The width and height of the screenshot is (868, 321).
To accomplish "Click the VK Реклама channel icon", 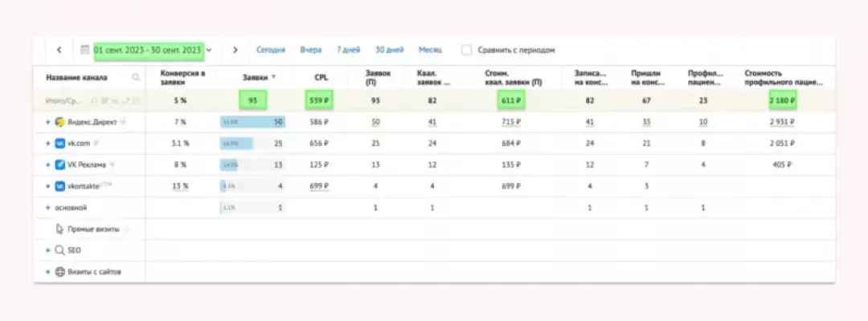I will 59,165.
